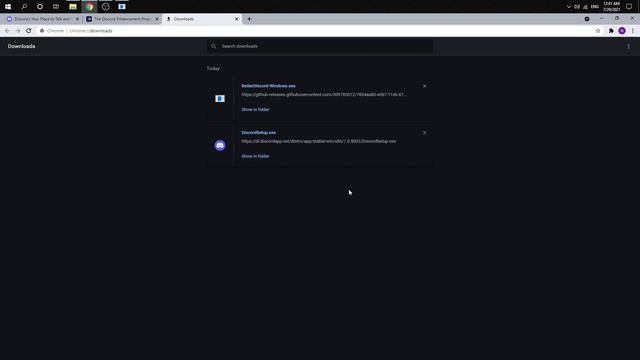This screenshot has width=640, height=360.
Task: Open the clock and date flyout
Action: tap(611, 7)
